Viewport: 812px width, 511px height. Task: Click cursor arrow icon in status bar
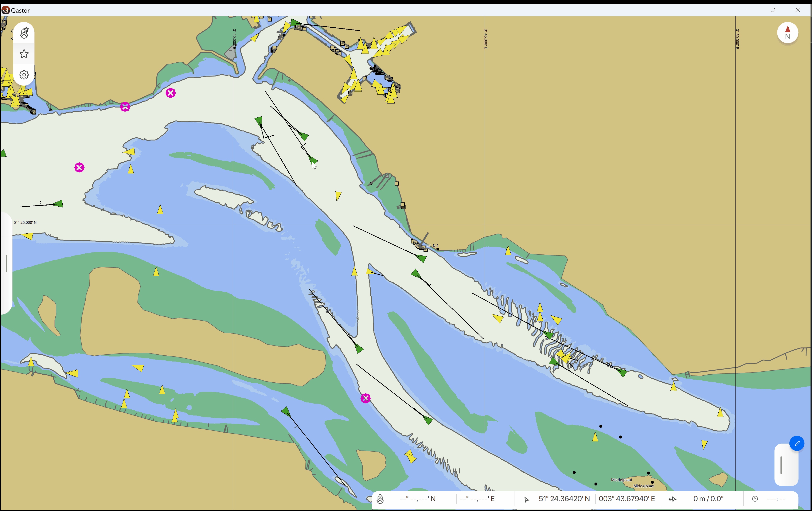pos(526,499)
